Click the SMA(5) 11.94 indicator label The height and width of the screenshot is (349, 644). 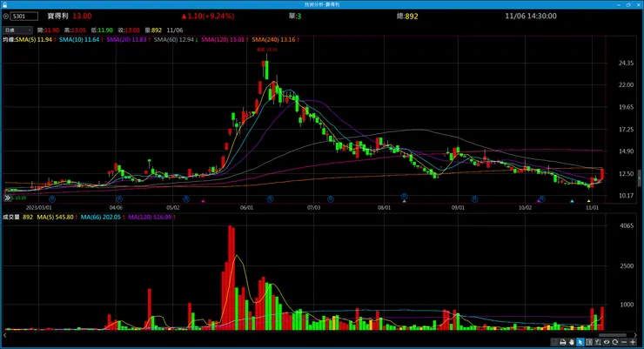(36, 40)
